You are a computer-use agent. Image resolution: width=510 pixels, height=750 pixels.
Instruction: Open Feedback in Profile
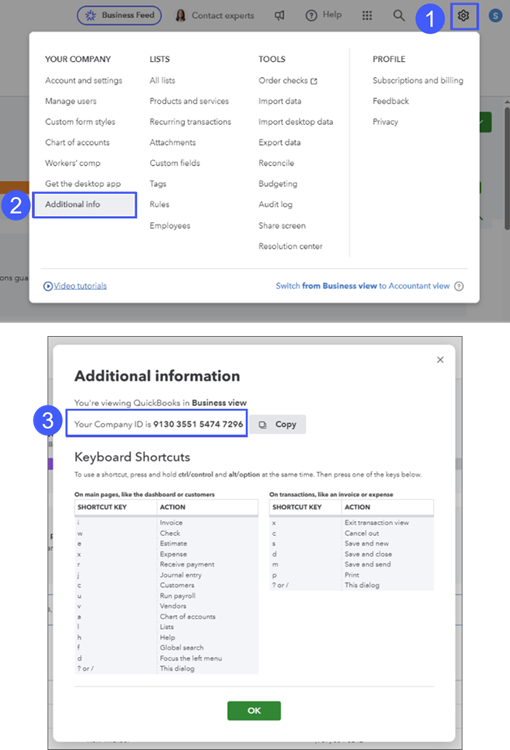click(391, 101)
